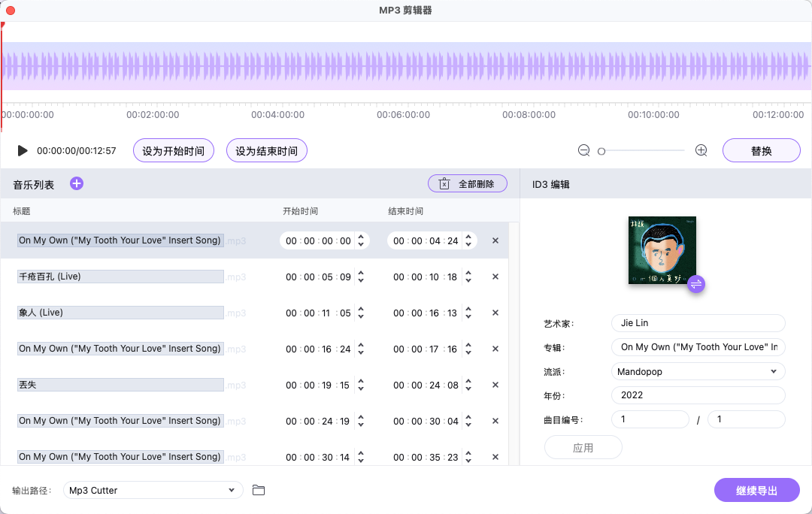812x514 pixels.
Task: Zoom out of the waveform view
Action: [x=583, y=150]
